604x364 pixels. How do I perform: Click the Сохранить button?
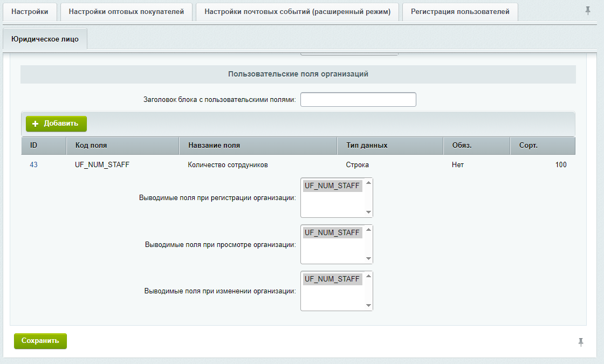click(40, 341)
